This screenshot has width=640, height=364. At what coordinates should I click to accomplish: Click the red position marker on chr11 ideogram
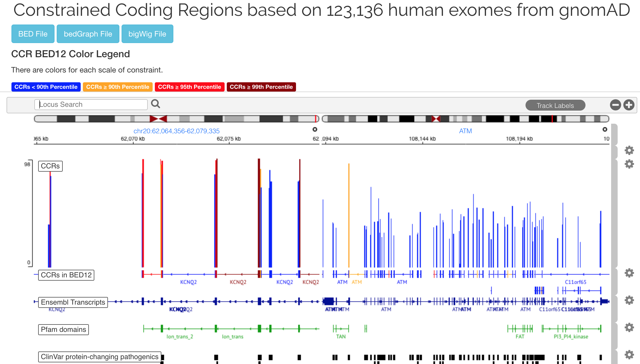click(552, 119)
